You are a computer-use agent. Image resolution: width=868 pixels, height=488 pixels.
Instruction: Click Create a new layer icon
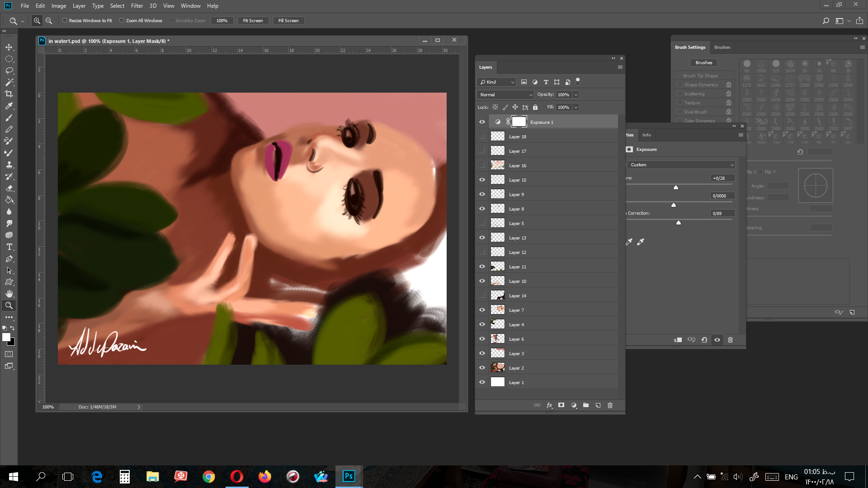[598, 405]
